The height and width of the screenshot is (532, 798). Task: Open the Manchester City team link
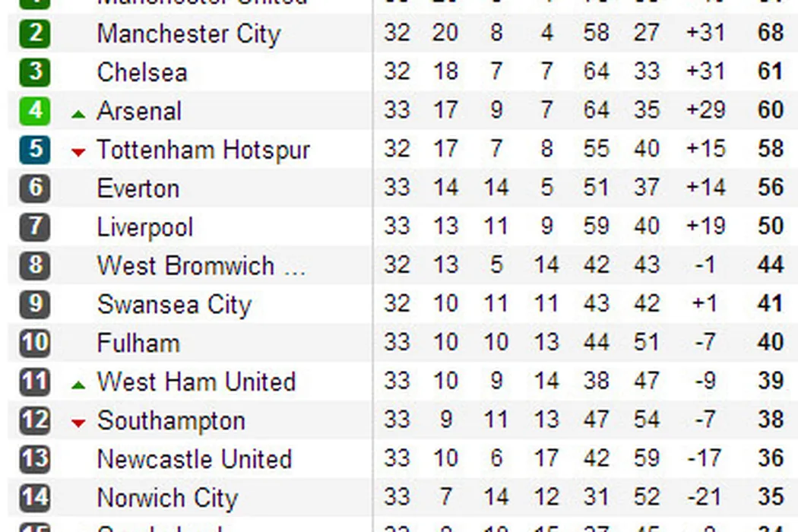[188, 34]
